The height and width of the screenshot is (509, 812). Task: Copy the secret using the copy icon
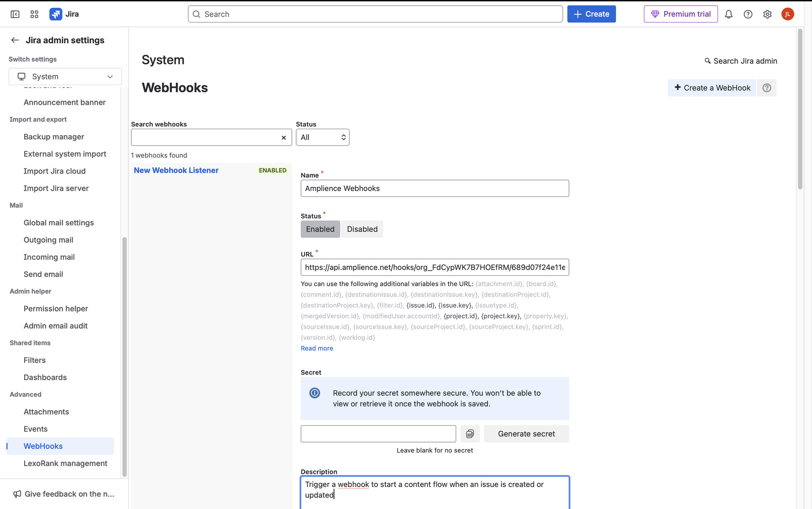point(470,433)
